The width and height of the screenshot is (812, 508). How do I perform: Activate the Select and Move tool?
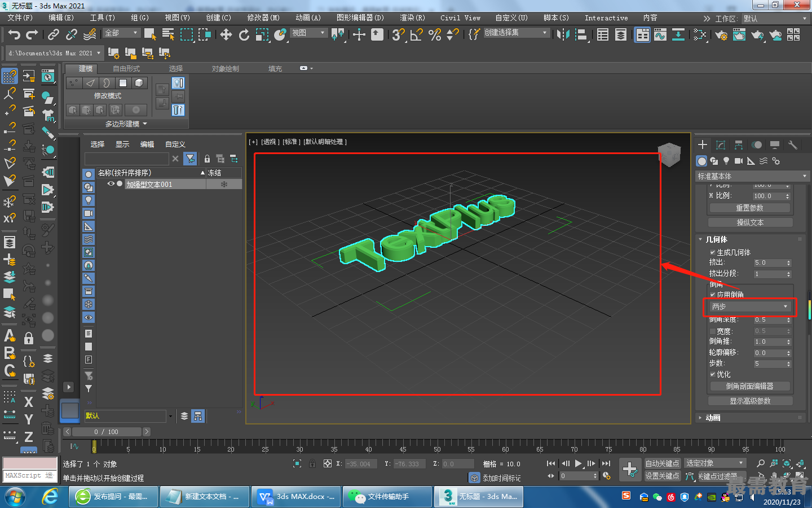pyautogui.click(x=226, y=35)
